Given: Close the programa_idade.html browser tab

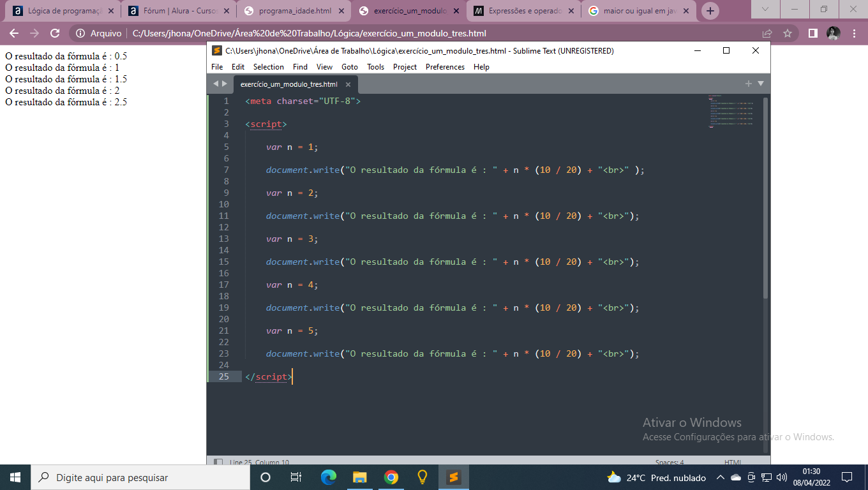Looking at the screenshot, I should (x=341, y=11).
